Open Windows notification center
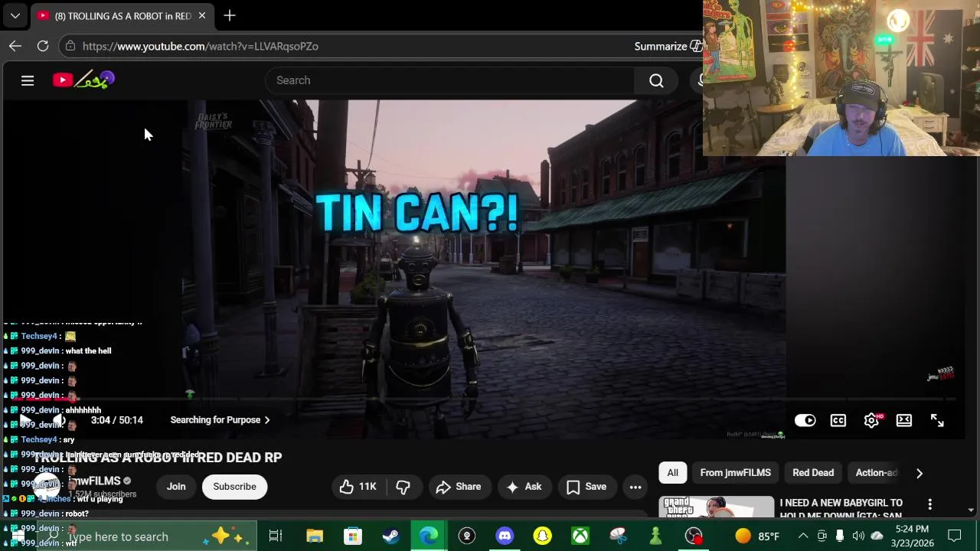 (954, 536)
